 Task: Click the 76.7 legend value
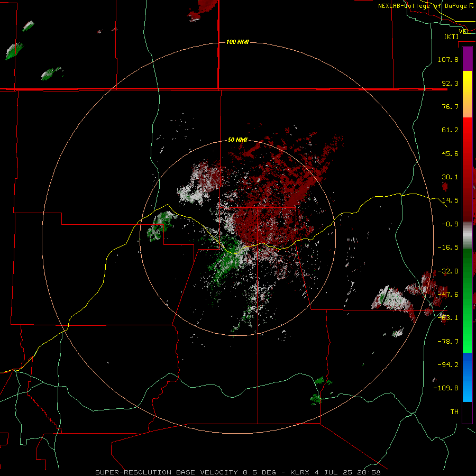pyautogui.click(x=450, y=106)
